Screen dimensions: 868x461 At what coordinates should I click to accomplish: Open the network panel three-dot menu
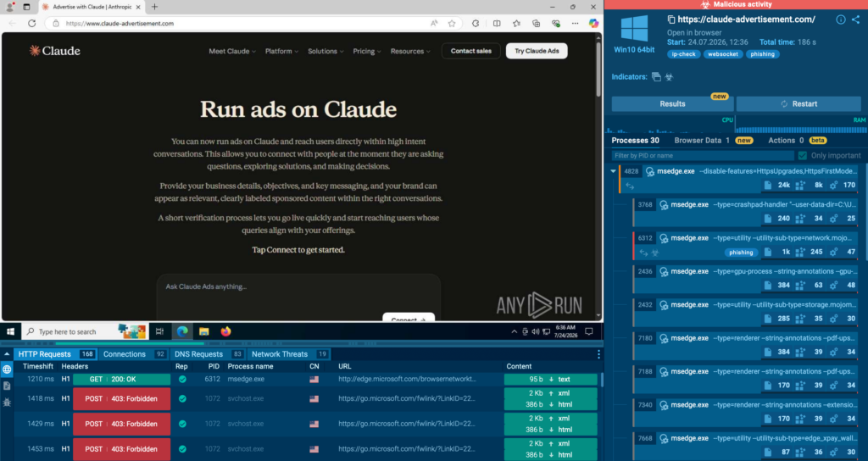point(598,354)
